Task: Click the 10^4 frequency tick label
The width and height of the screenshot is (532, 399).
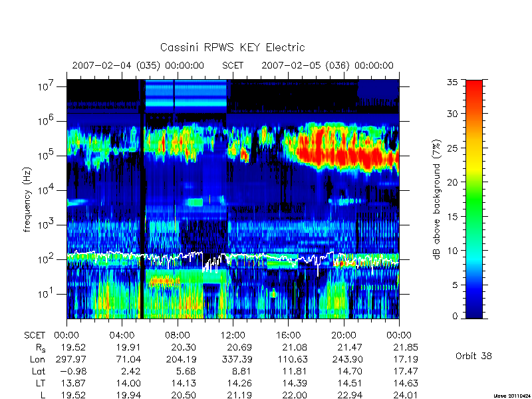Action: click(47, 190)
